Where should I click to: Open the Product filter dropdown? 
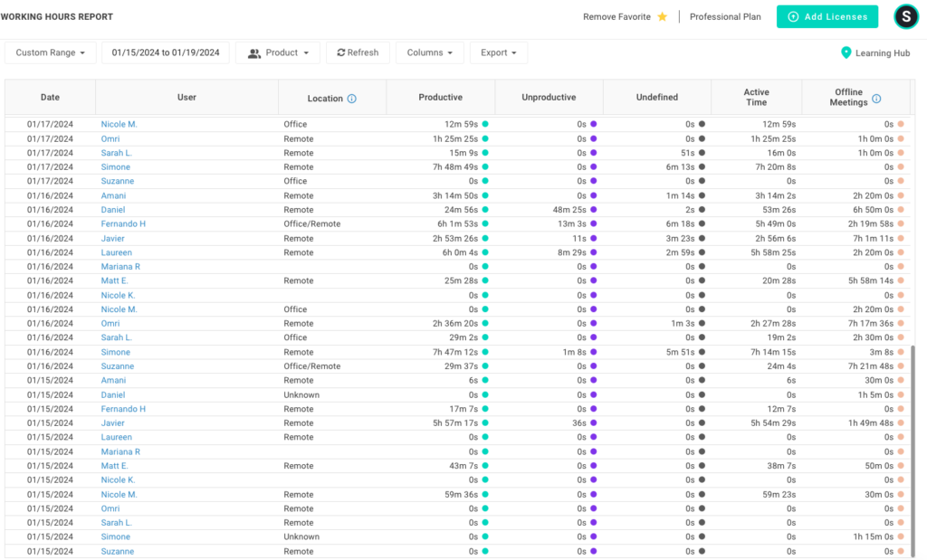pyautogui.click(x=278, y=52)
